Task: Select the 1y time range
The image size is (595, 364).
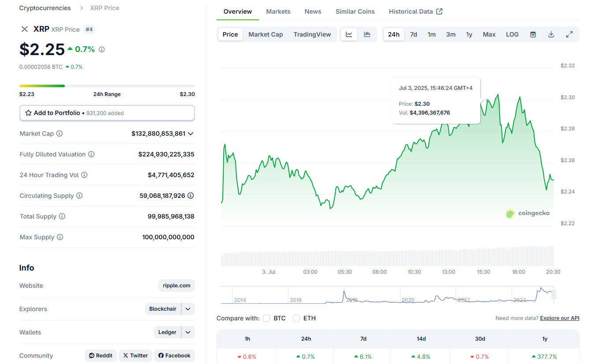Action: [x=469, y=34]
